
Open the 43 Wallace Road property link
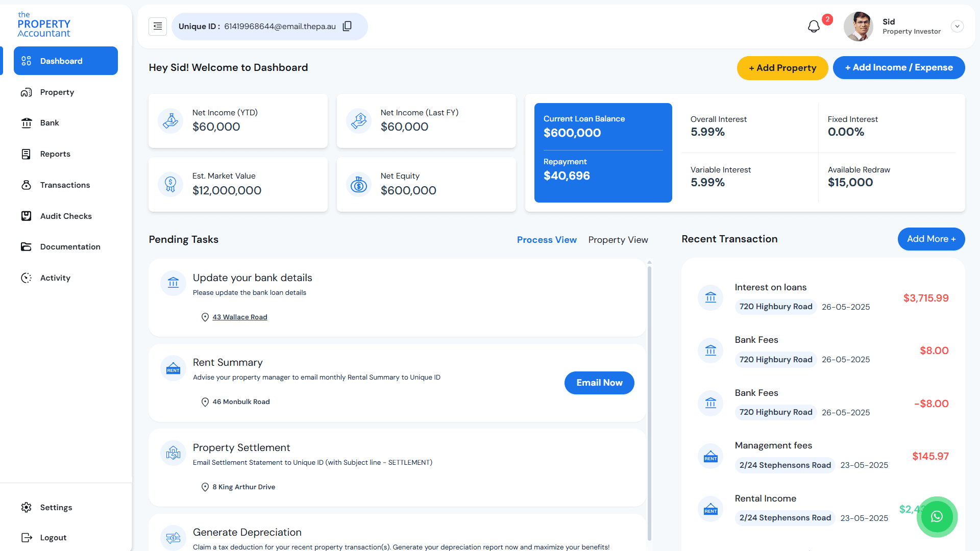point(239,317)
